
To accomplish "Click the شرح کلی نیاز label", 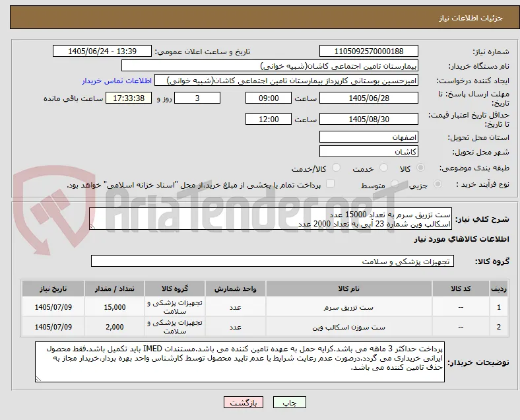I will [x=482, y=219].
